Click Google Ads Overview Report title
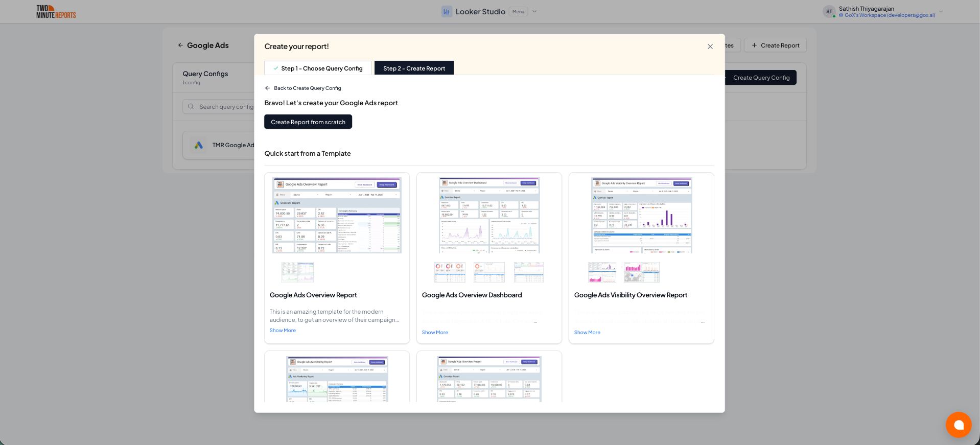 (313, 295)
